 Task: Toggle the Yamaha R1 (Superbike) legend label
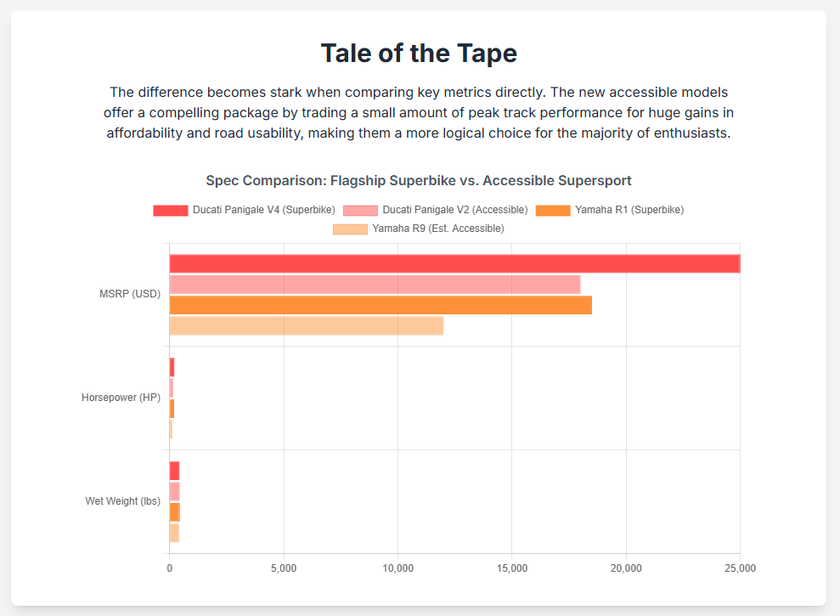pos(629,210)
